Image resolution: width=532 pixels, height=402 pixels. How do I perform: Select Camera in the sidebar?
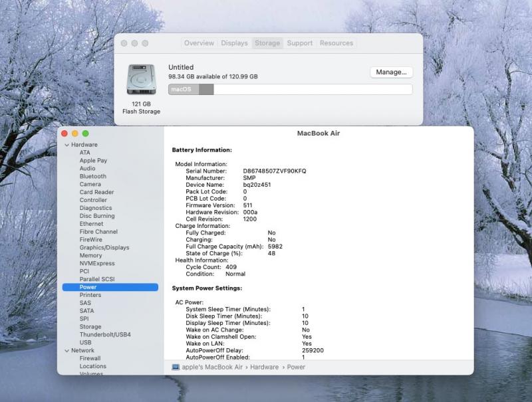pos(90,184)
